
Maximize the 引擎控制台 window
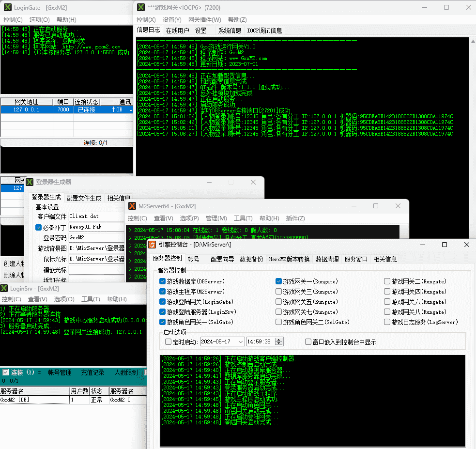pos(445,245)
